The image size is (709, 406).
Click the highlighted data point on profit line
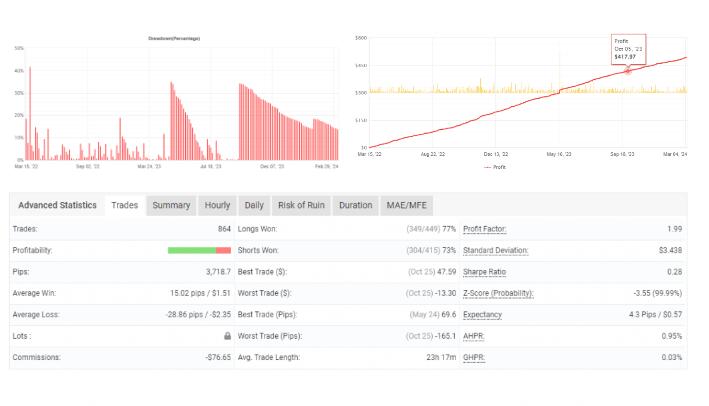pos(628,70)
